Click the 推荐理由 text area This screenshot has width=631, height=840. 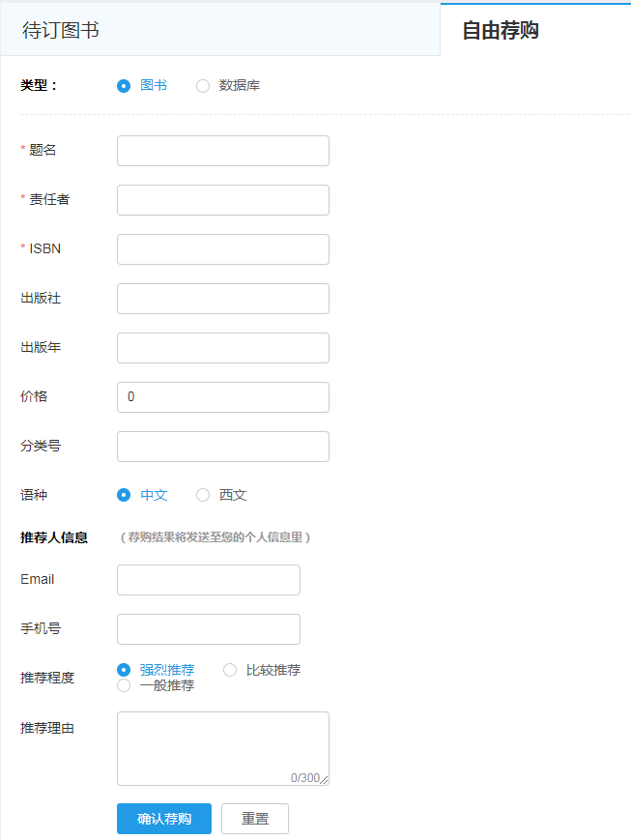222,744
